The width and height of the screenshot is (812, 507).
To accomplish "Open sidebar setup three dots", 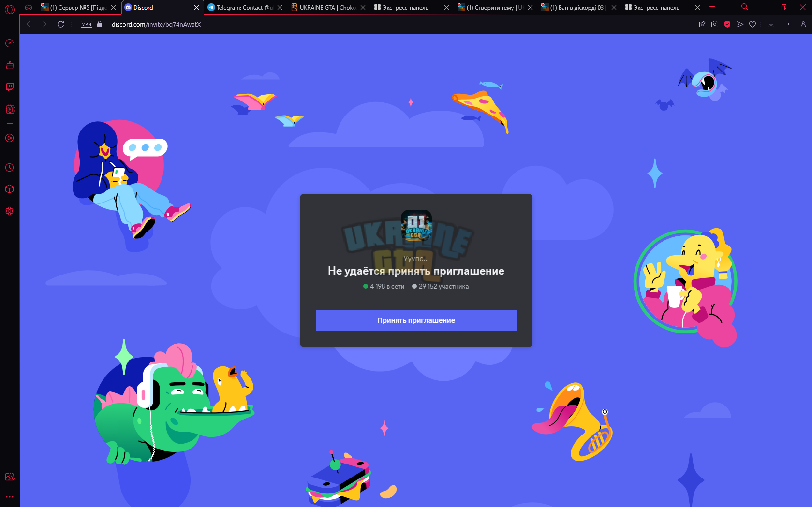I will (10, 496).
